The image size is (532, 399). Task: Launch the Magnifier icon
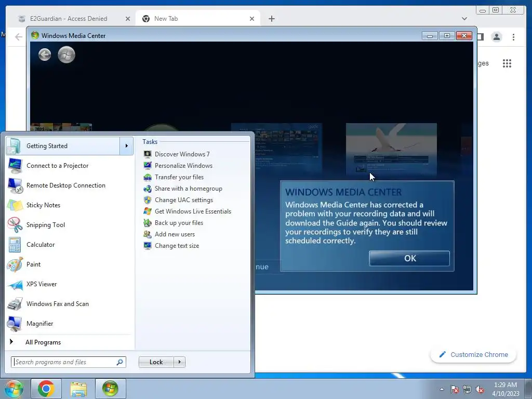tap(15, 323)
